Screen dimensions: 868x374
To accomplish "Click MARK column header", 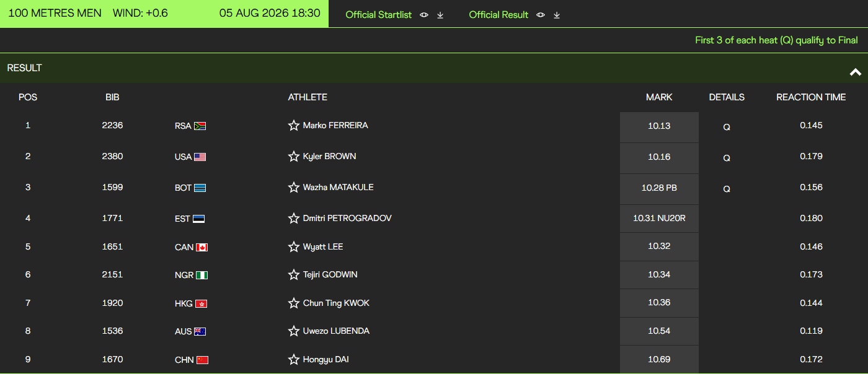I will click(659, 97).
